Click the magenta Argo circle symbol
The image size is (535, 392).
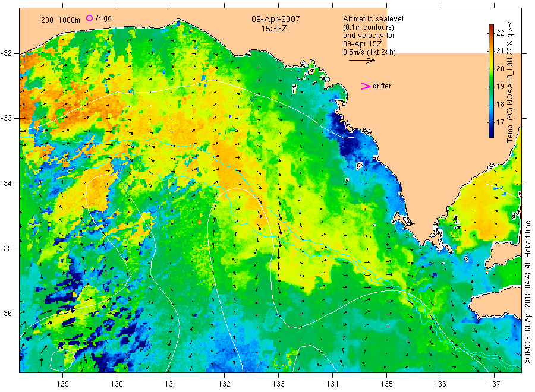click(89, 18)
